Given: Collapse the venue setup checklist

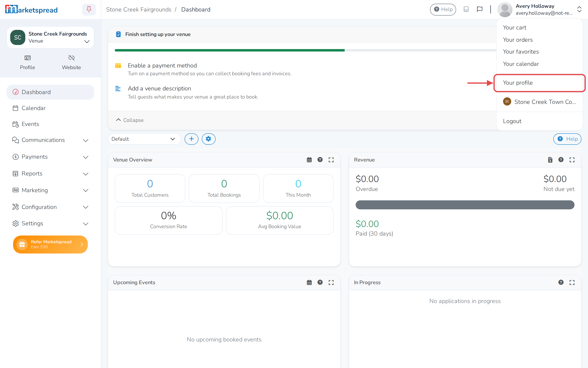Looking at the screenshot, I should click(x=130, y=120).
